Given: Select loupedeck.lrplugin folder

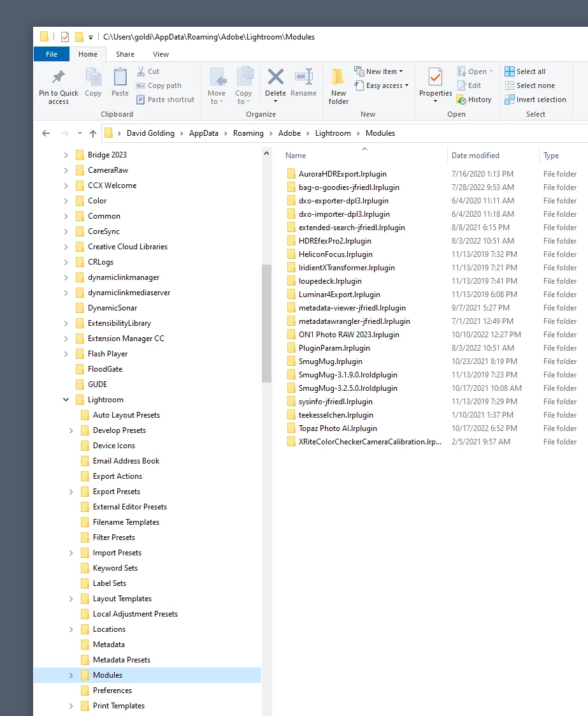Looking at the screenshot, I should click(x=330, y=281).
